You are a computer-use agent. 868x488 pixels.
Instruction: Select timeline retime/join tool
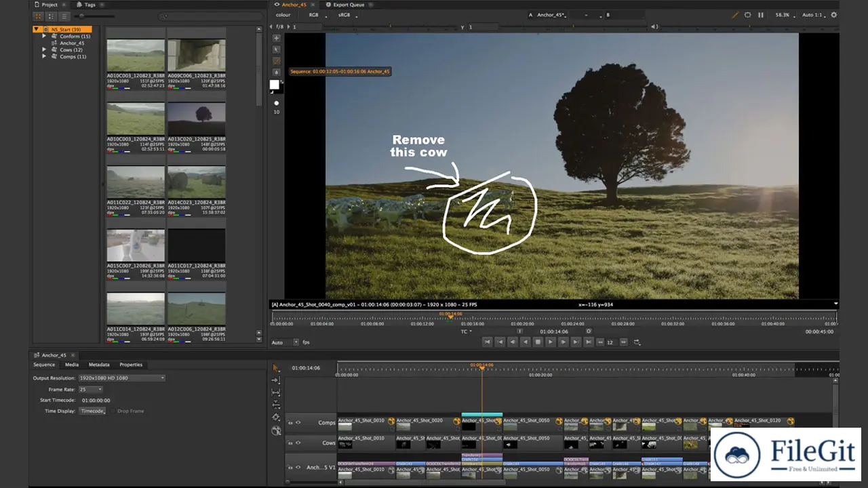pyautogui.click(x=276, y=430)
